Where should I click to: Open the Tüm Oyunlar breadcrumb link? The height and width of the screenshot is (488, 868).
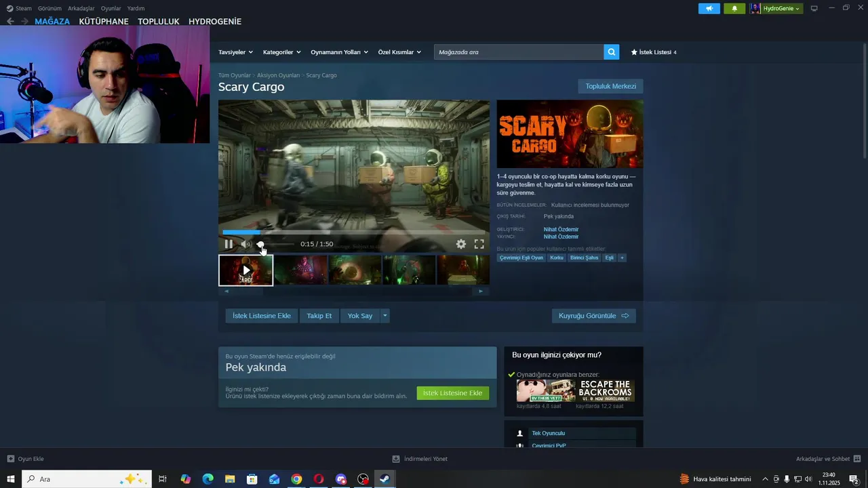tap(235, 75)
